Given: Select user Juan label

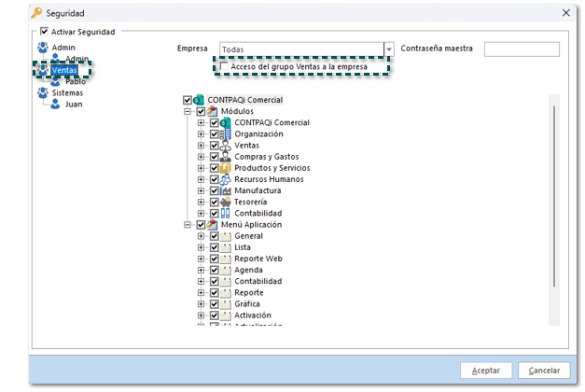Looking at the screenshot, I should coord(74,105).
